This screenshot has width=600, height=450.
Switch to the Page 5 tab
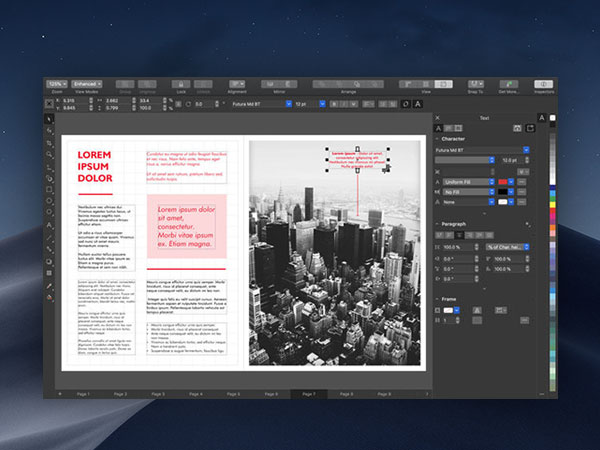click(x=233, y=394)
